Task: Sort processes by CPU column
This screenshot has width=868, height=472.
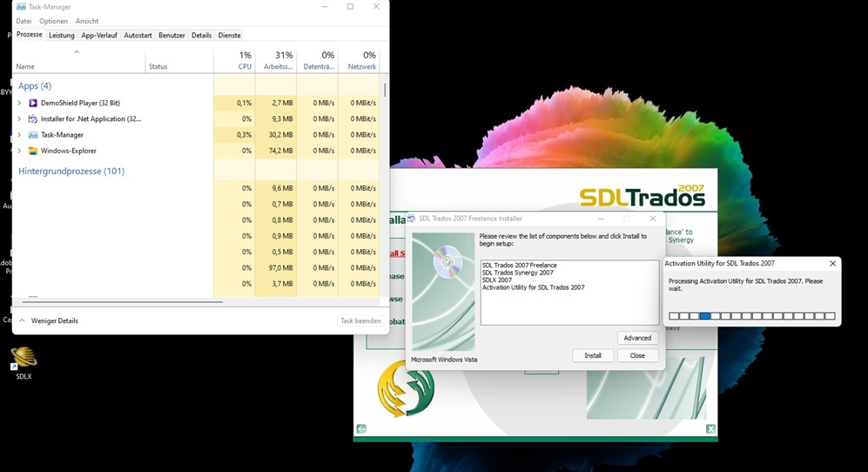Action: pos(234,60)
